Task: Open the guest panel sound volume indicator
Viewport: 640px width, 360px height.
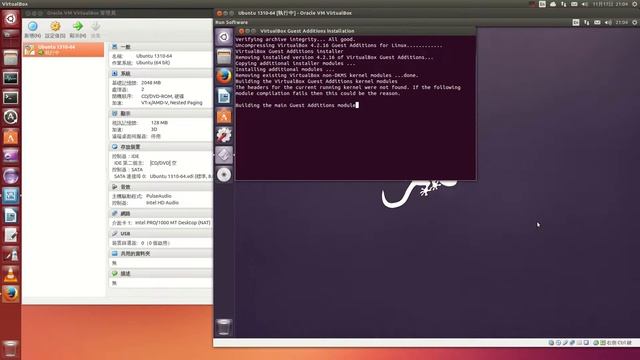Action: coord(608,22)
